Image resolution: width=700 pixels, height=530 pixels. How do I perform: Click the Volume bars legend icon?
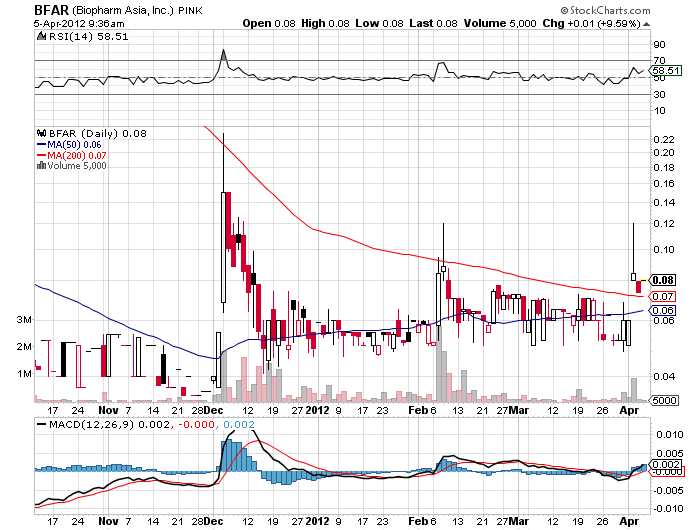click(x=42, y=166)
